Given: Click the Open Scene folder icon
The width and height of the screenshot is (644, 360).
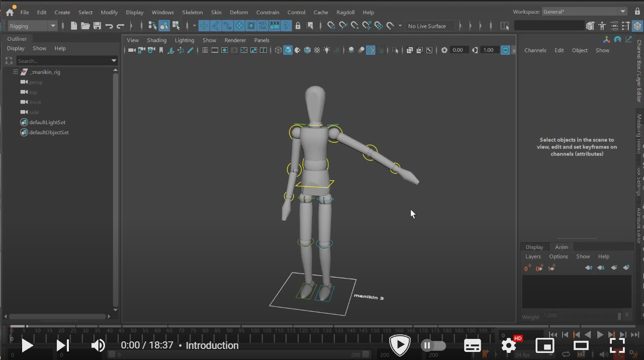Looking at the screenshot, I should pyautogui.click(x=85, y=26).
